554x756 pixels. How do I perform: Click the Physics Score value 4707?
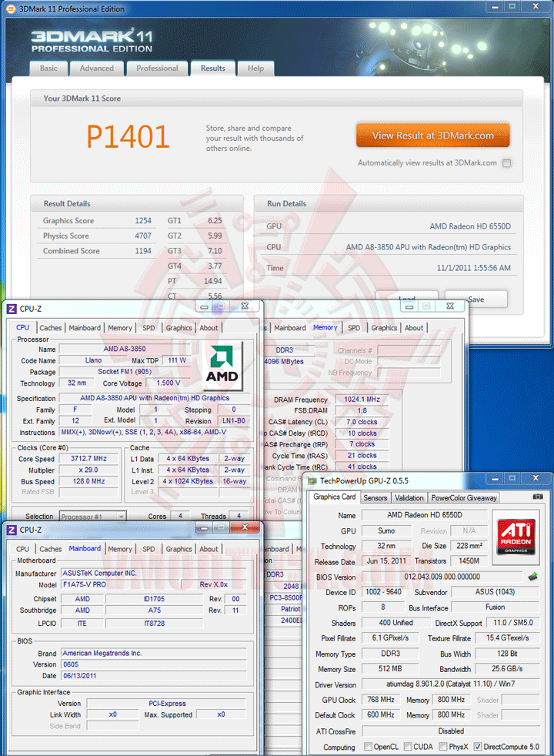[x=143, y=236]
